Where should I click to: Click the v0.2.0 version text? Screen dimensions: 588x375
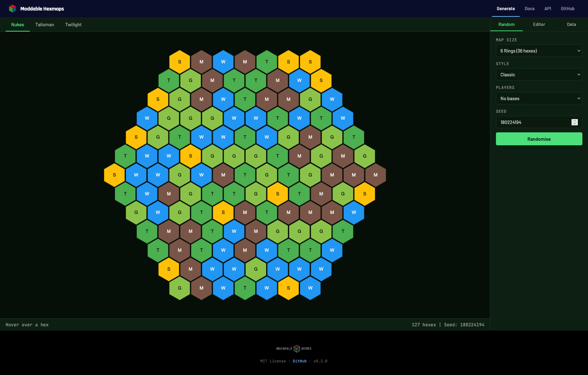(x=320, y=361)
